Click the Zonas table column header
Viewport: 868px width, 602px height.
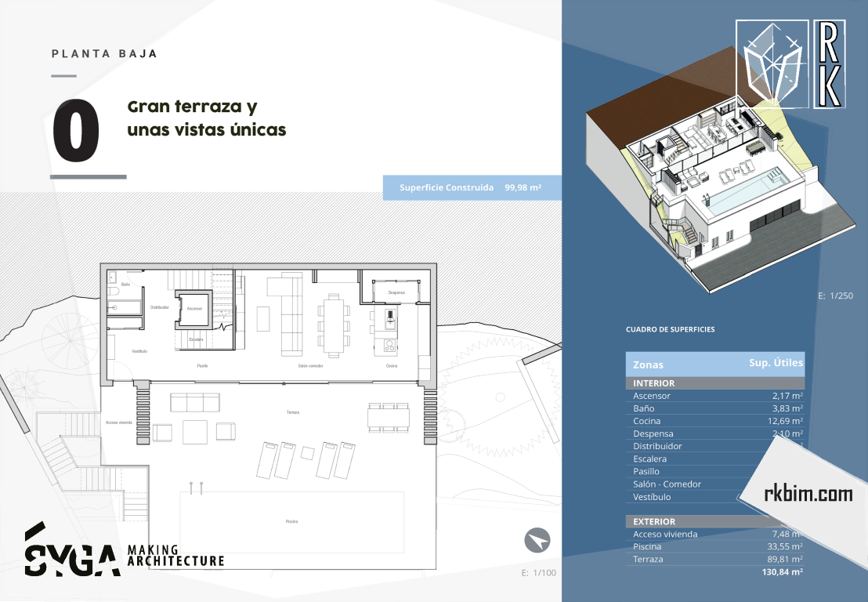tap(649, 364)
